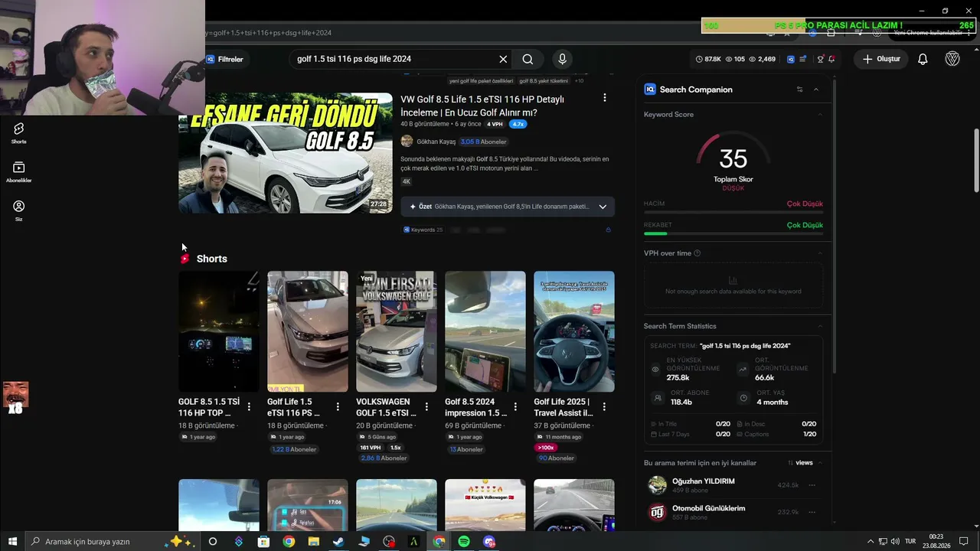Play the Golf 8.5 'Efsane Geri Döndü' thumbnail
The width and height of the screenshot is (980, 551).
coord(285,153)
